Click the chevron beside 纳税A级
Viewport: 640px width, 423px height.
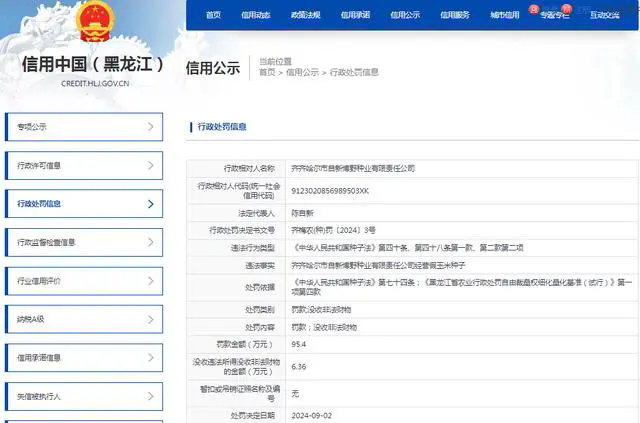coord(150,319)
